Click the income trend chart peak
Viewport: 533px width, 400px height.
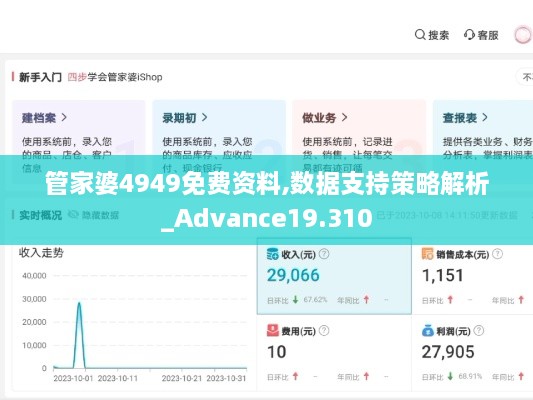79,303
